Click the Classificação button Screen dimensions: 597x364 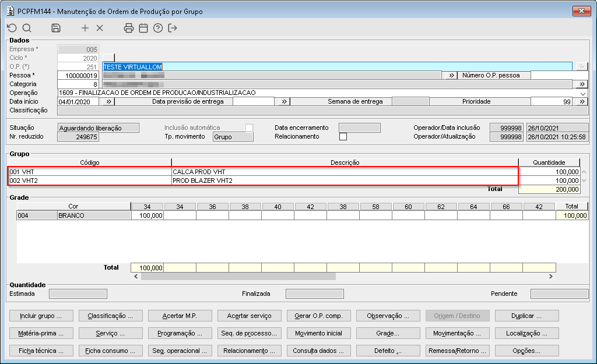pyautogui.click(x=110, y=316)
